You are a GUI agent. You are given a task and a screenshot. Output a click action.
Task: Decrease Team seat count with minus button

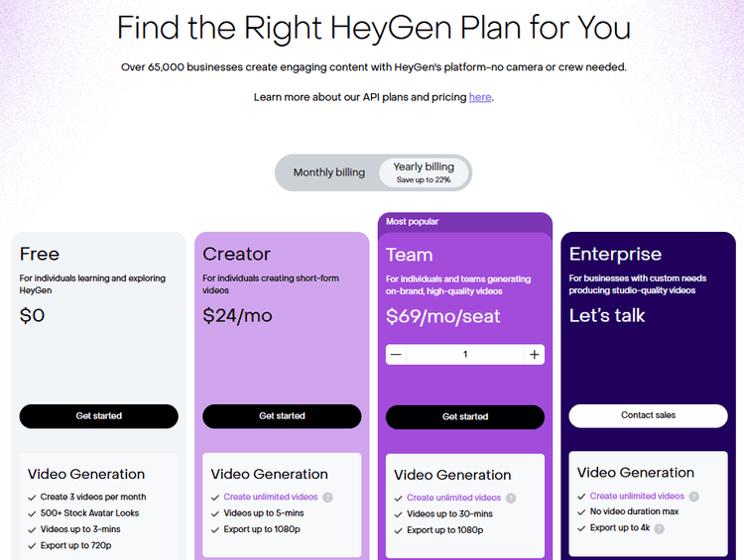click(x=396, y=354)
